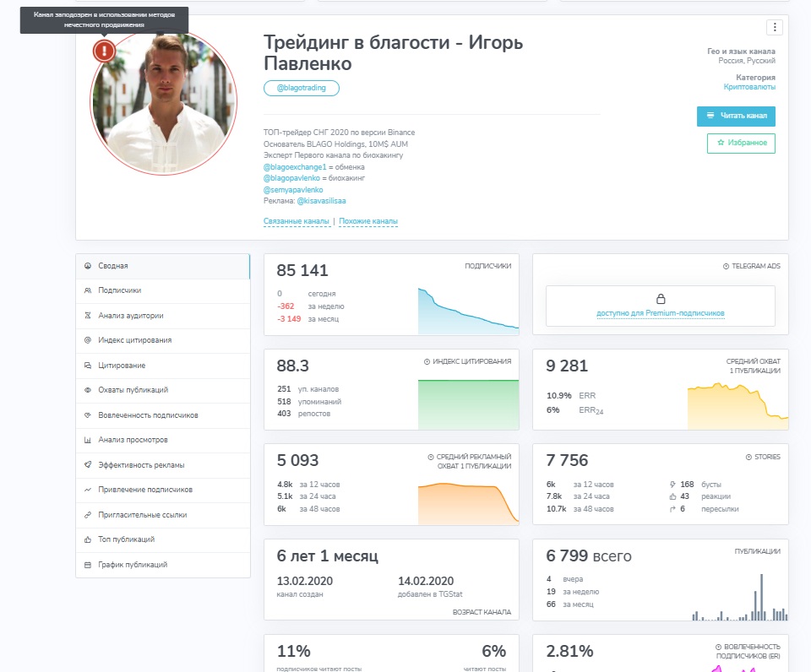Open the Топ публикаций section

click(x=163, y=539)
